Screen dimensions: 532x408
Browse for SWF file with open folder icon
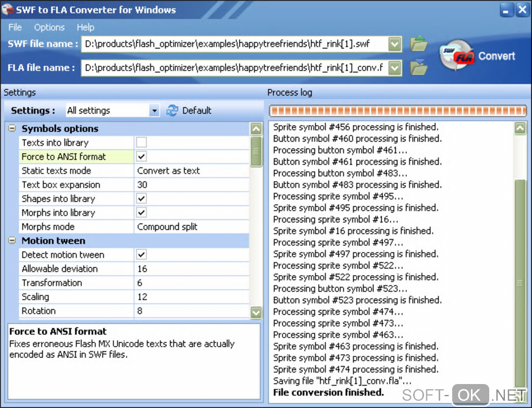coord(419,43)
